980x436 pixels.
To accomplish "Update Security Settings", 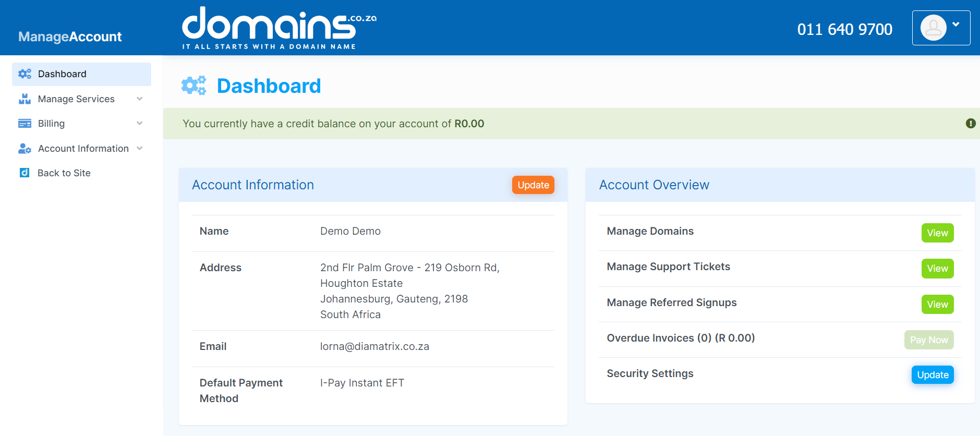I will [x=932, y=375].
